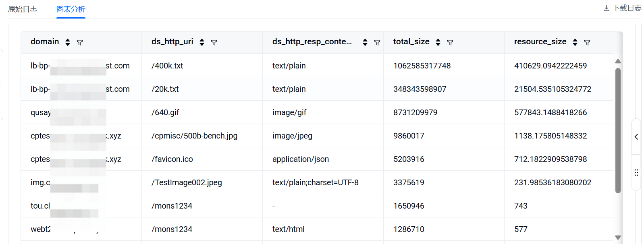Open filter for domain column

pos(80,42)
